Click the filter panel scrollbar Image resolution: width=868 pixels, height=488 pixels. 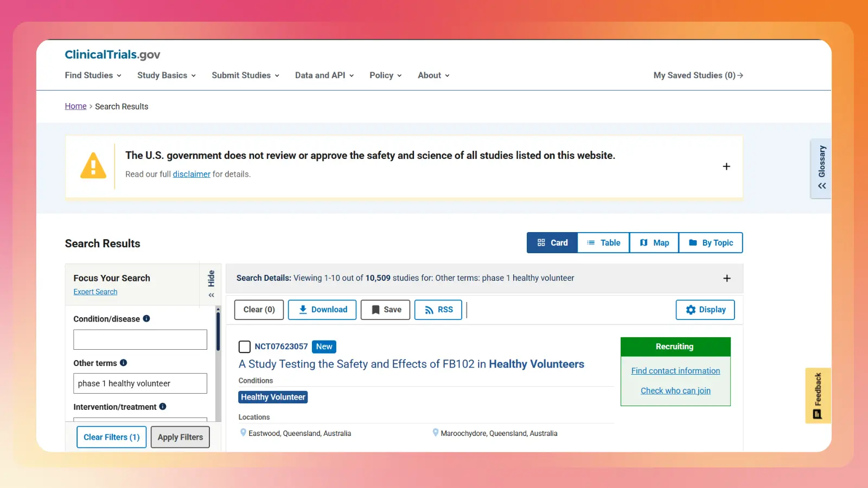click(x=218, y=331)
